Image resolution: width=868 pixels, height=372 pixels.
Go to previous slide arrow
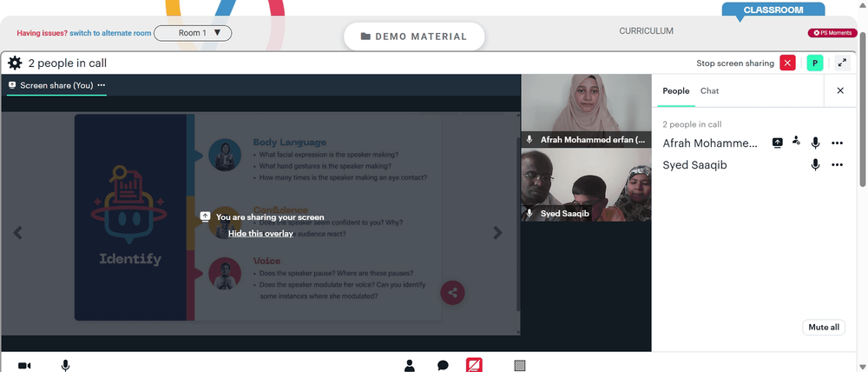(x=17, y=233)
